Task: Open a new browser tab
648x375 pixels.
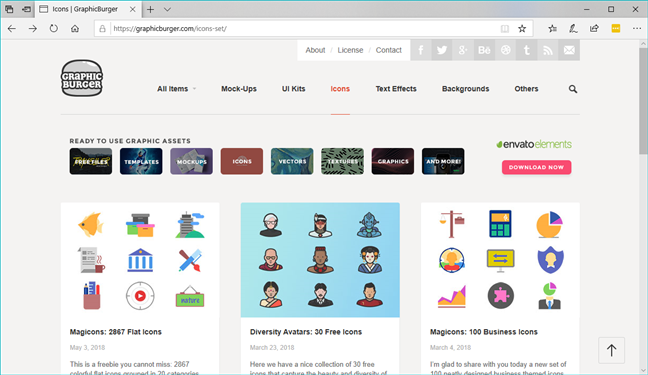Action: pyautogui.click(x=150, y=9)
